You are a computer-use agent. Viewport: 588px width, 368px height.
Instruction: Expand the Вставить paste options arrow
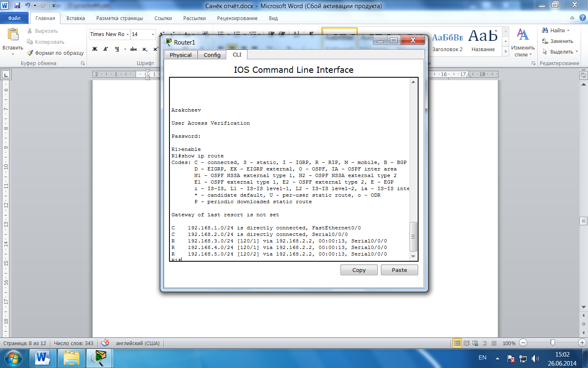click(13, 54)
